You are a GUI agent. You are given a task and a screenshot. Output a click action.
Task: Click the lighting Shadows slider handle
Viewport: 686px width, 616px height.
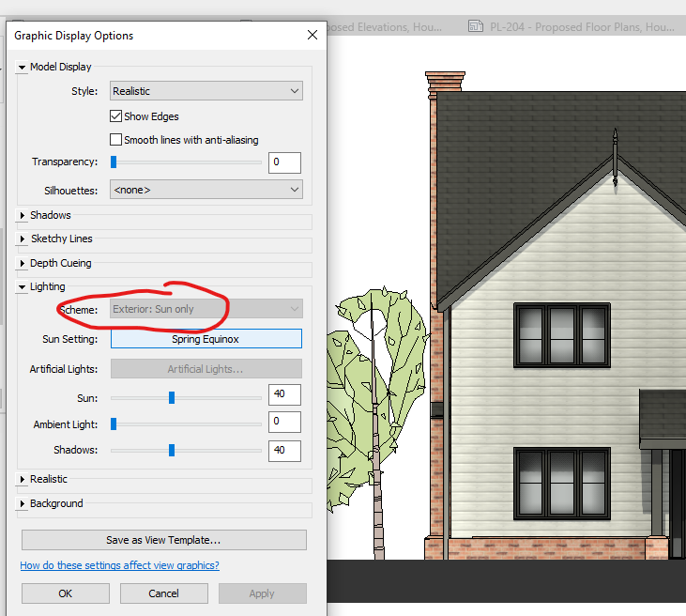[172, 450]
